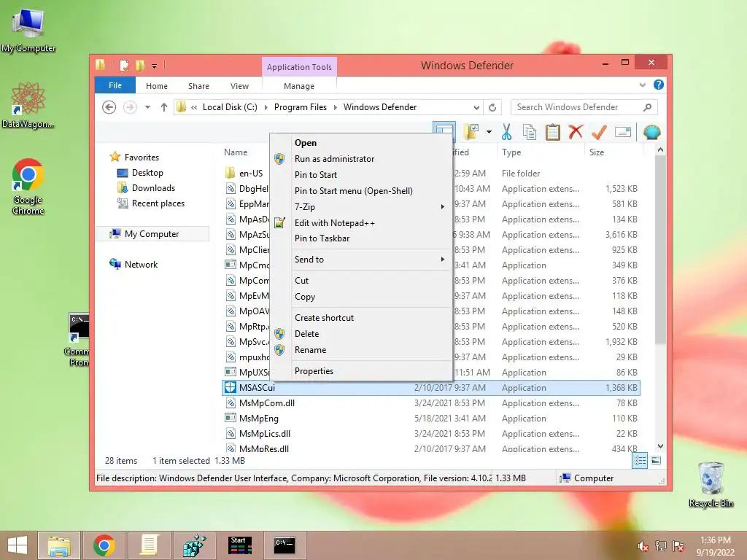Refresh the Windows Defender folder
This screenshot has height=560, width=747.
tap(492, 107)
